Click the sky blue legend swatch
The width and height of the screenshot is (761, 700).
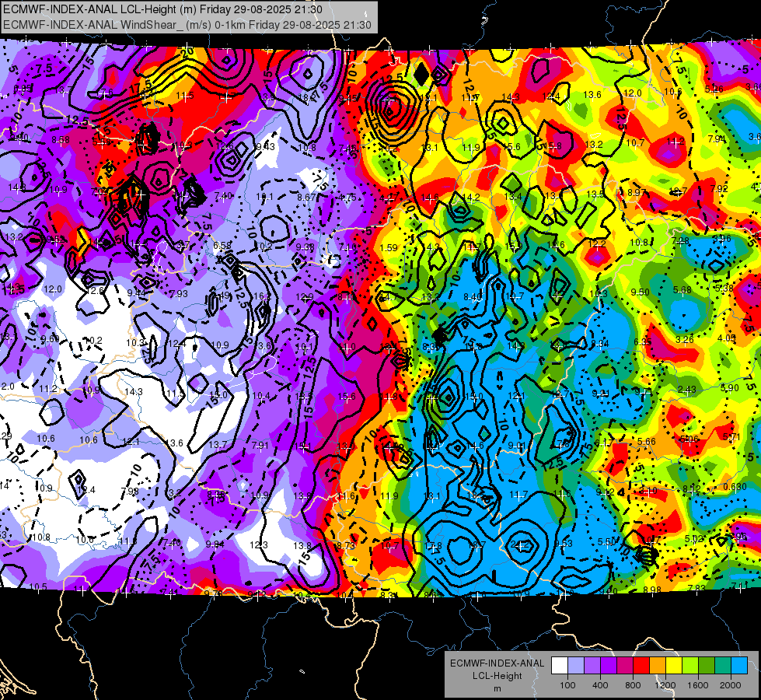739,665
